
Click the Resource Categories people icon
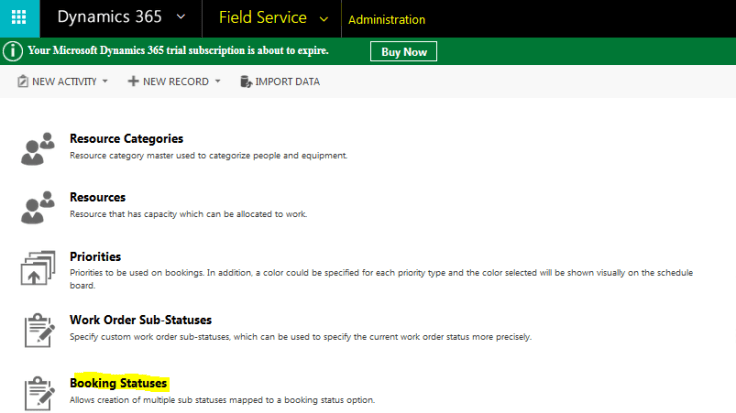click(x=38, y=147)
